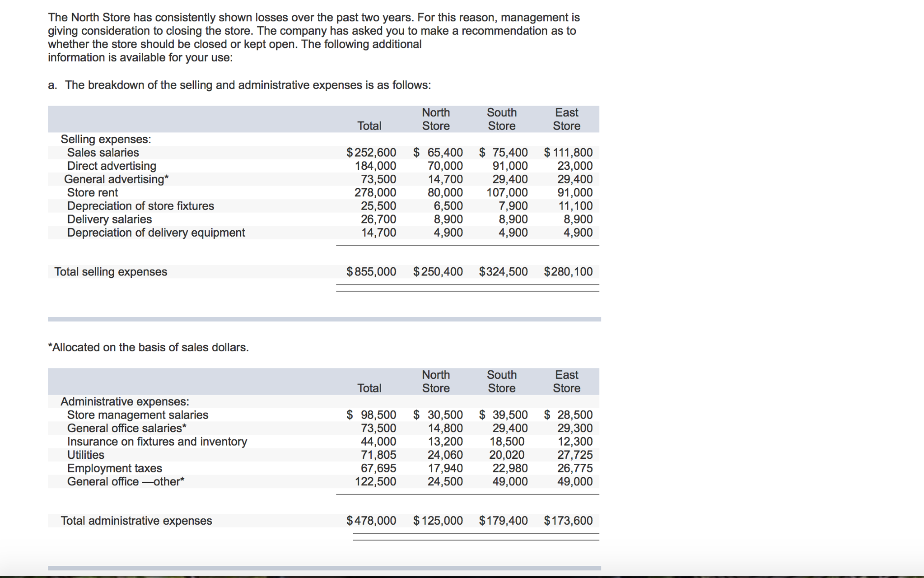Select North Store total selling $250,400
This screenshot has width=924, height=578.
pyautogui.click(x=438, y=272)
